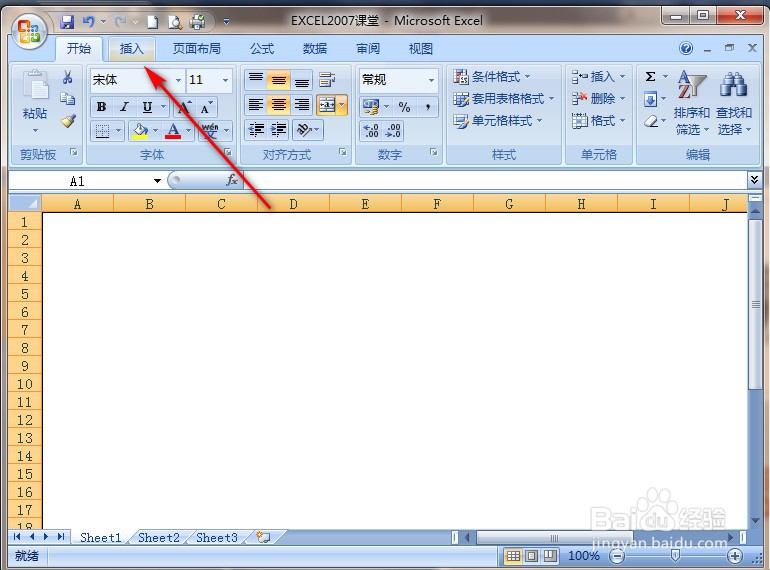Apply comma style

[428, 107]
